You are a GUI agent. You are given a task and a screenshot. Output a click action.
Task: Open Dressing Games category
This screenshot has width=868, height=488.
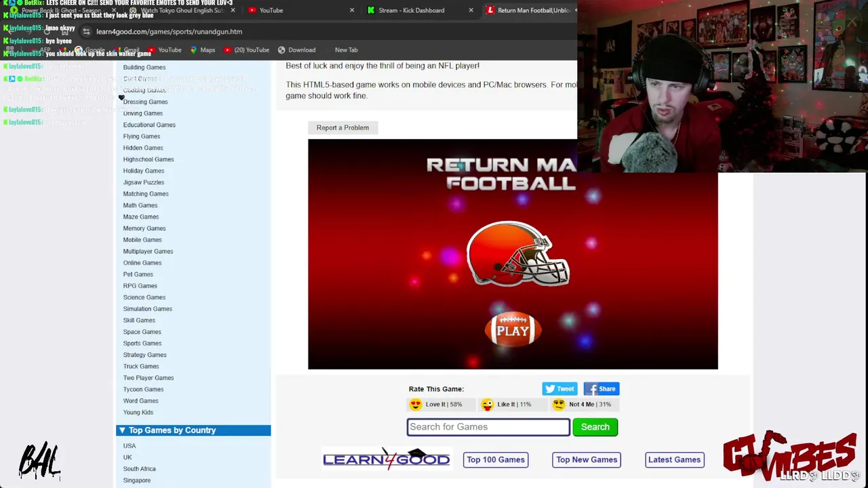(x=145, y=102)
